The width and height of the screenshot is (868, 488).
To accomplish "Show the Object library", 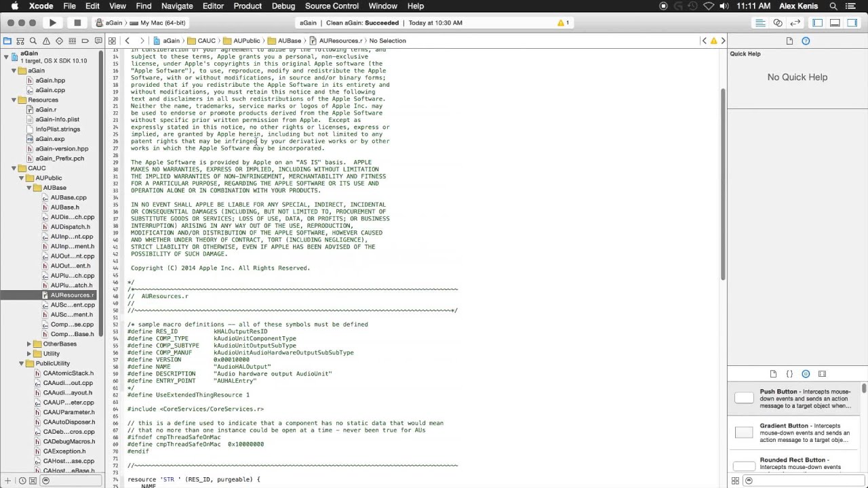I will point(806,374).
